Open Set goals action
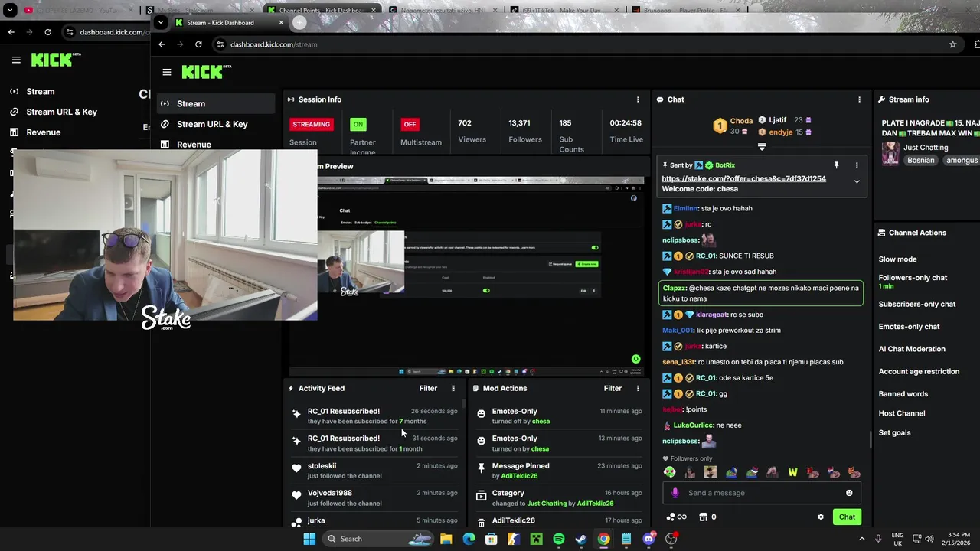The height and width of the screenshot is (551, 980). [894, 432]
